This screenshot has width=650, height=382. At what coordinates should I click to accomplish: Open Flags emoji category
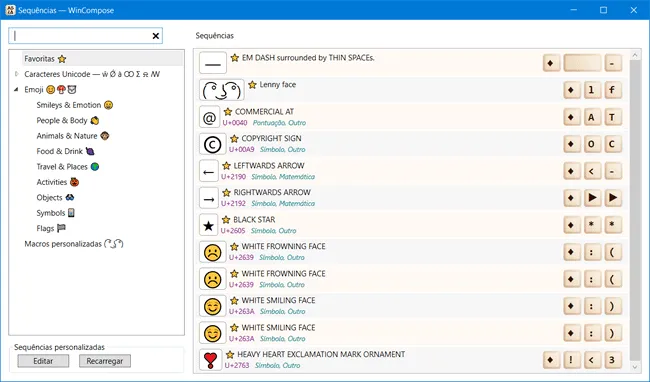51,228
